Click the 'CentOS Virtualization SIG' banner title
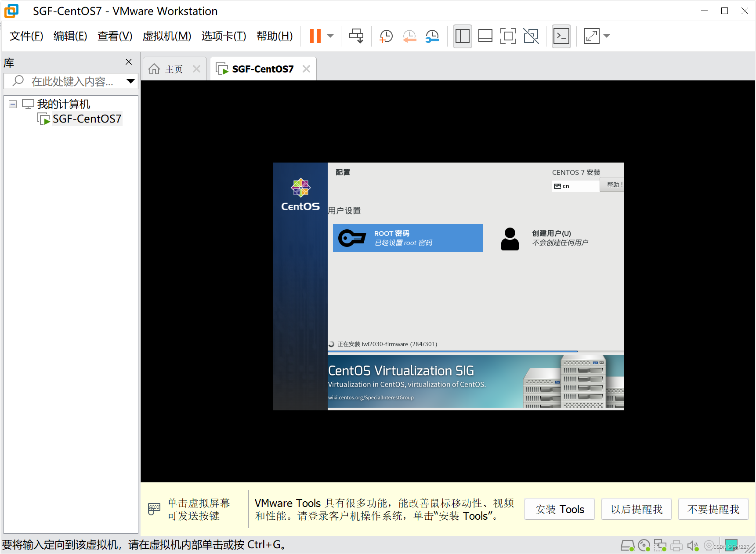756x554 pixels. coord(401,371)
